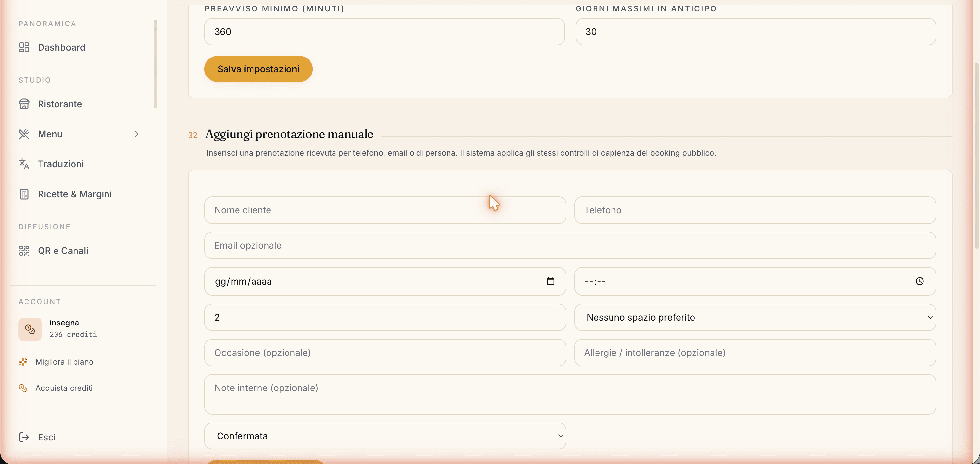Click the page's right vertical scrollbar
The height and width of the screenshot is (464, 980).
point(976,156)
